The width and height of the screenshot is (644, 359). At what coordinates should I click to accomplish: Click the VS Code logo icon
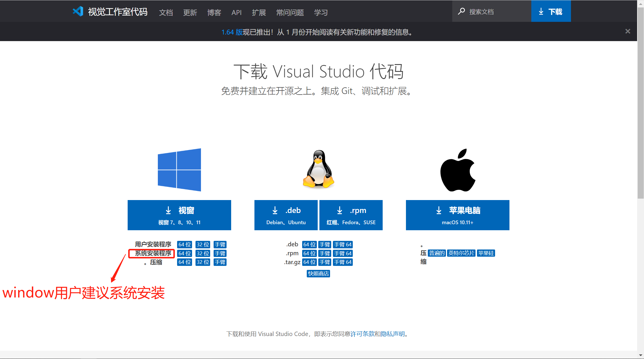pos(78,11)
